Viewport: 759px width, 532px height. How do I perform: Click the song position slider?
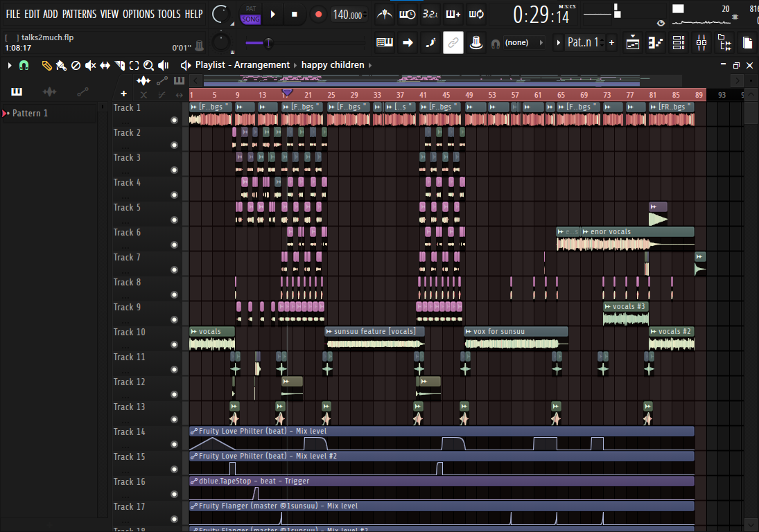pos(305,43)
